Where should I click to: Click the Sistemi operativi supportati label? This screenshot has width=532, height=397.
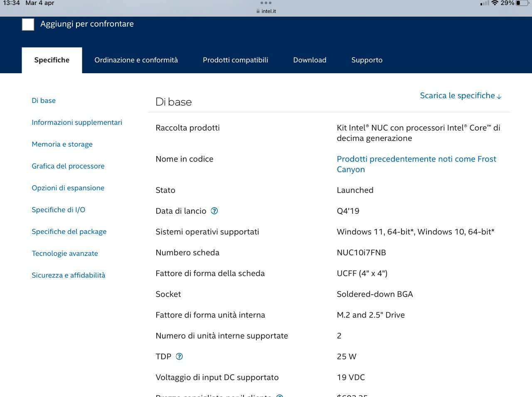click(x=207, y=232)
